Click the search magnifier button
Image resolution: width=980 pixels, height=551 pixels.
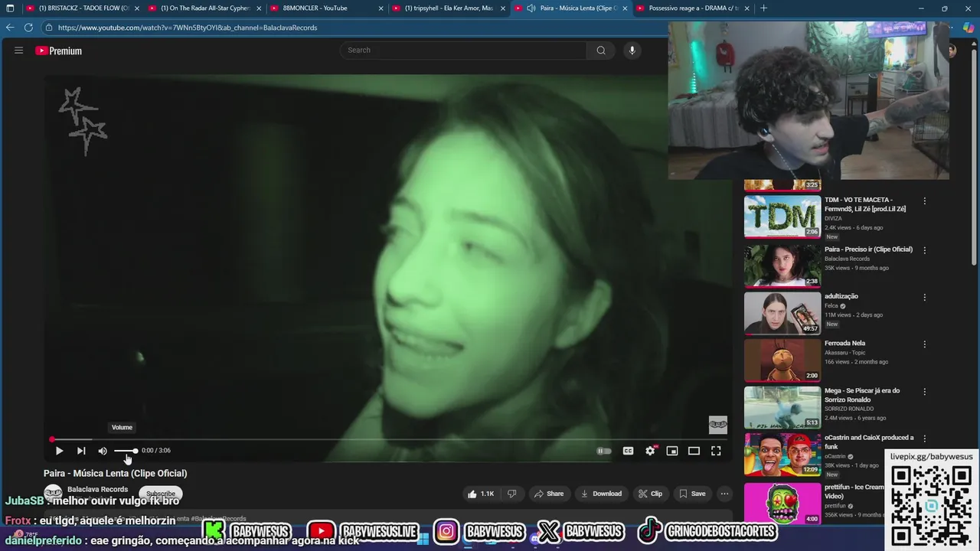[601, 51]
